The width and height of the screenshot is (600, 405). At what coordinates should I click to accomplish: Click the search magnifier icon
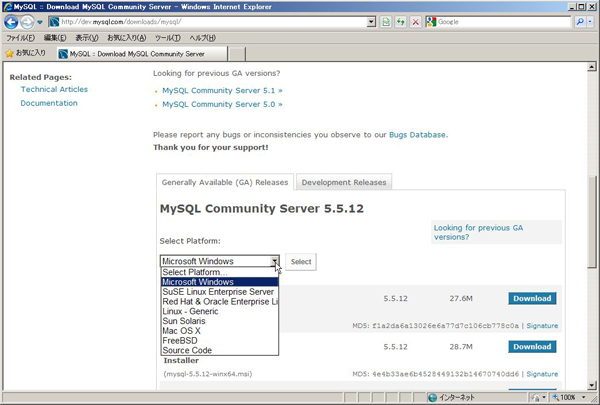click(580, 22)
